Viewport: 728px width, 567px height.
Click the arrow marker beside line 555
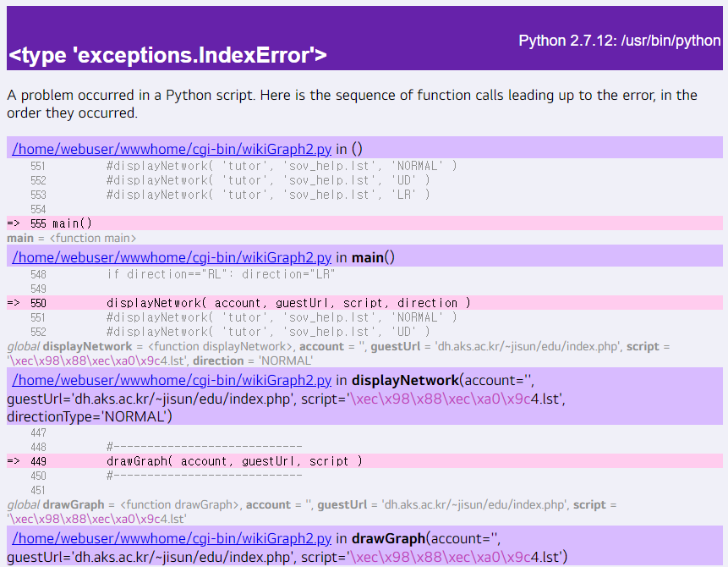(x=14, y=223)
